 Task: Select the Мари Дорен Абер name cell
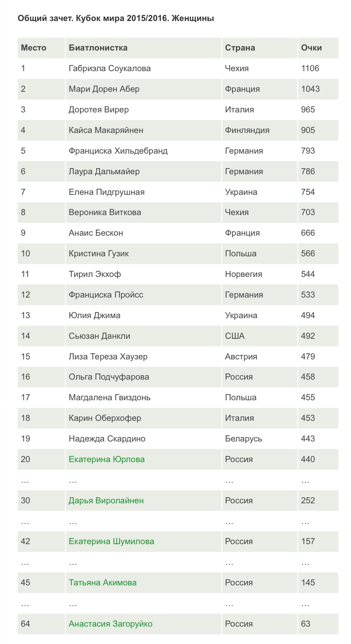(144, 89)
